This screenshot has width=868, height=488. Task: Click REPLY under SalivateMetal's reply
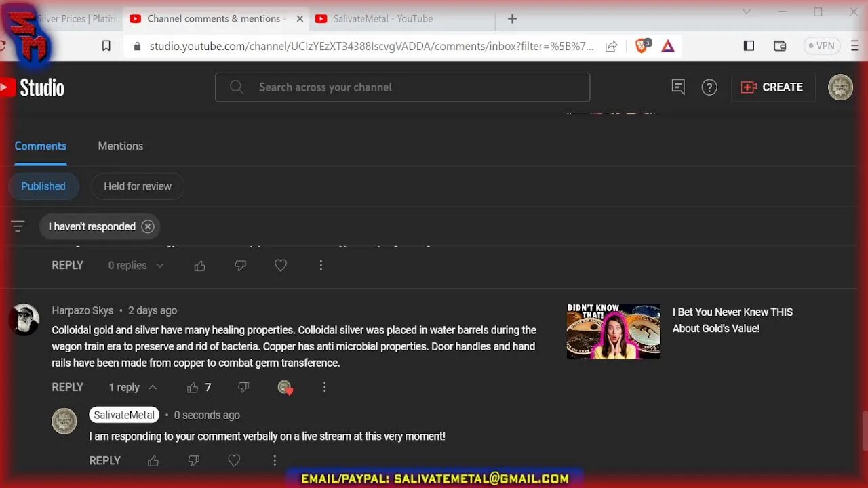pyautogui.click(x=104, y=461)
